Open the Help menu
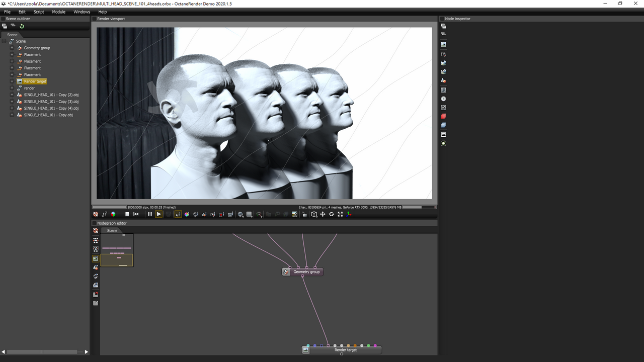 click(103, 12)
